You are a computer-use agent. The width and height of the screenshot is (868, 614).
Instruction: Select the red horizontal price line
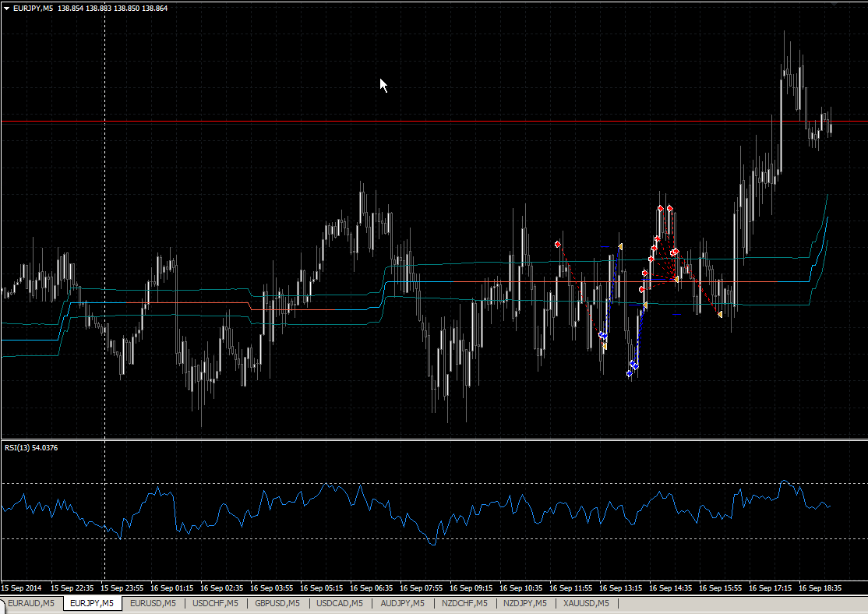pyautogui.click(x=434, y=121)
